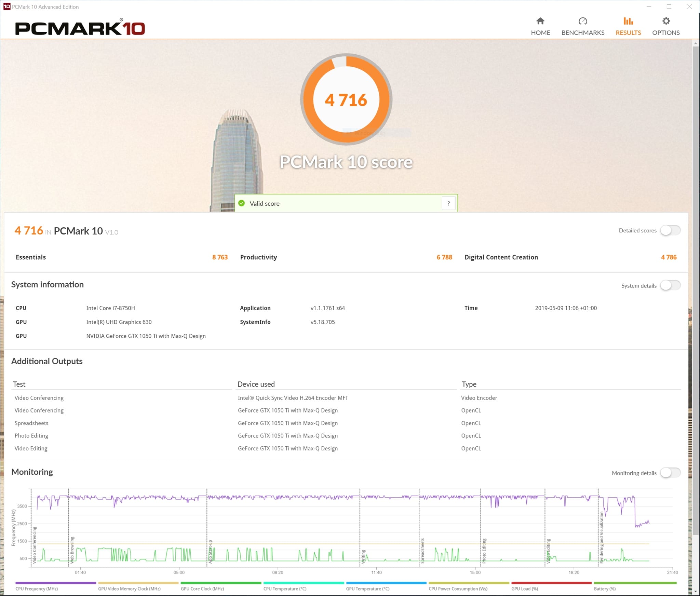
Task: Click the Rendering and Visualization chart marker
Action: pyautogui.click(x=602, y=537)
